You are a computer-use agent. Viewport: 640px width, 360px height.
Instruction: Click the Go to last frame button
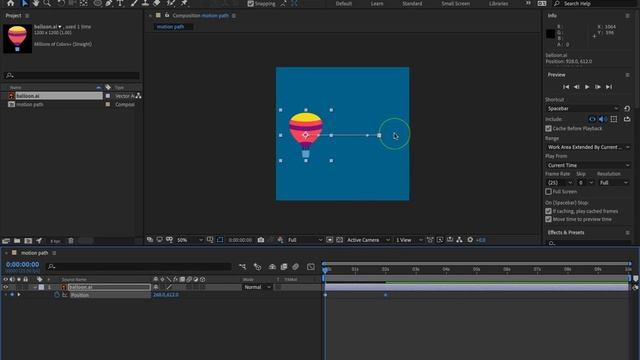coord(609,87)
